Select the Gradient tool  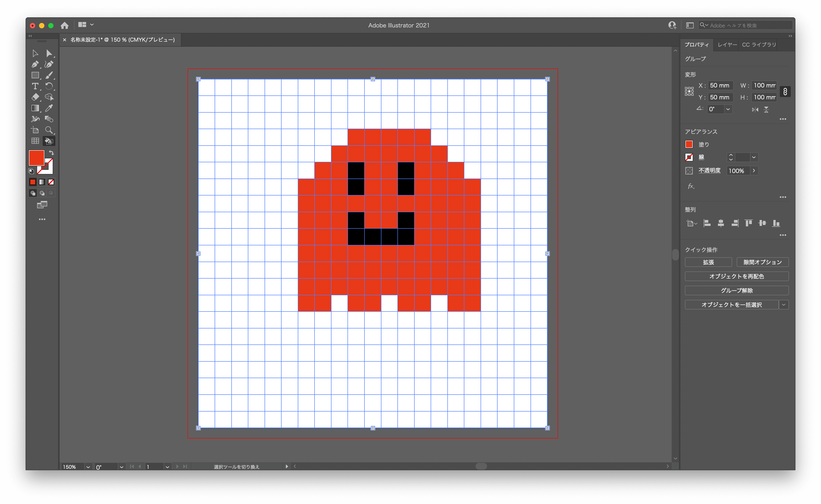[35, 108]
